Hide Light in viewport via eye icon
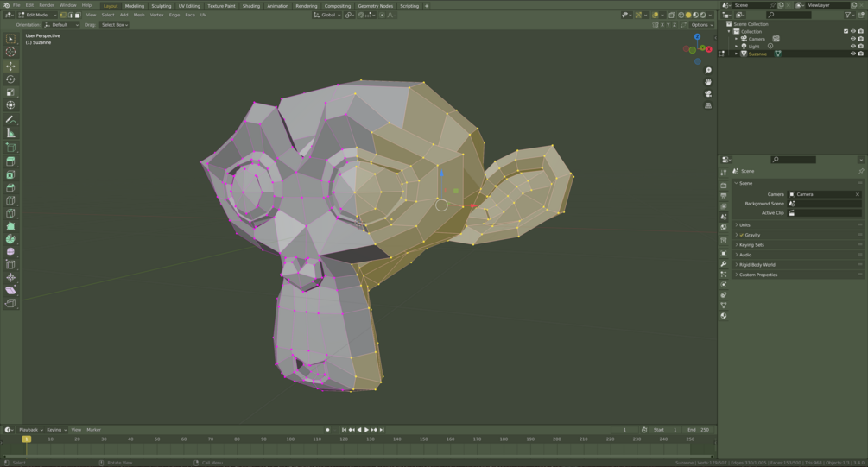The width and height of the screenshot is (868, 467). click(853, 47)
